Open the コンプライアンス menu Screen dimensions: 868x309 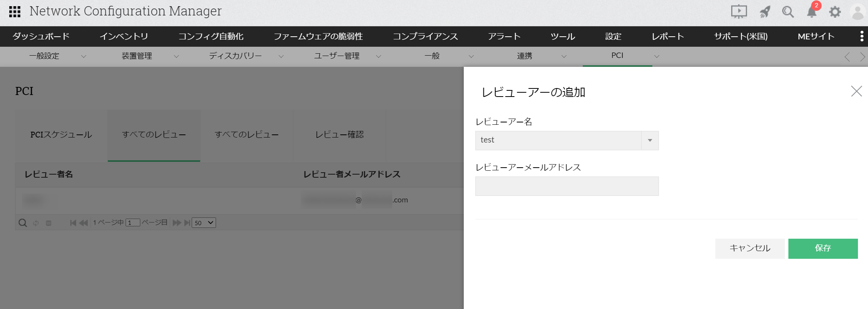tap(425, 36)
